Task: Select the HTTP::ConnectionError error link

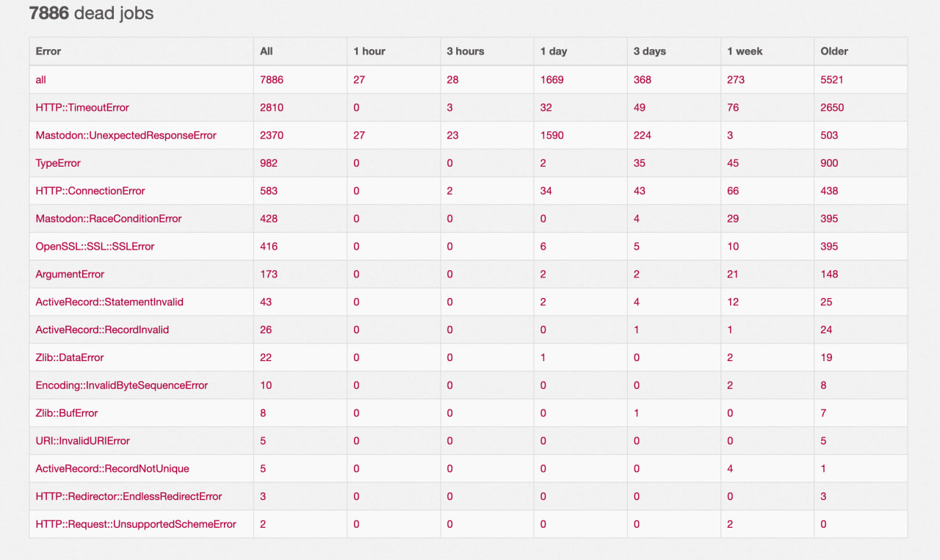Action: (90, 191)
